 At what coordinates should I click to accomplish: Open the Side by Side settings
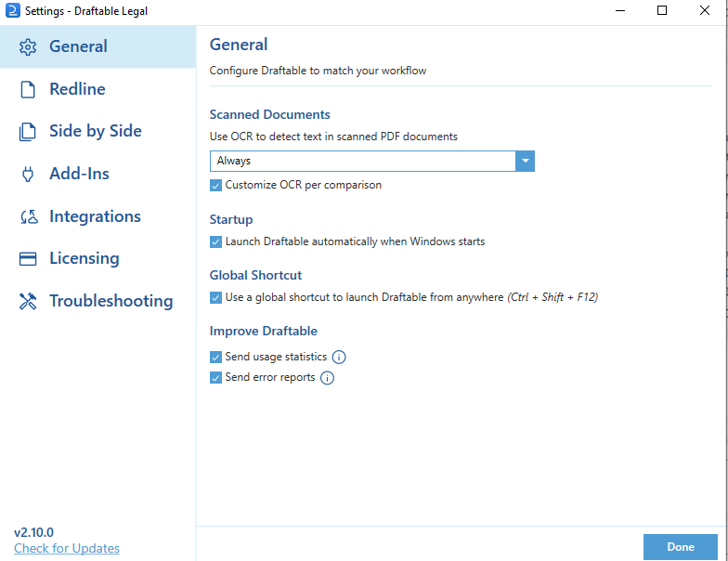click(x=98, y=132)
